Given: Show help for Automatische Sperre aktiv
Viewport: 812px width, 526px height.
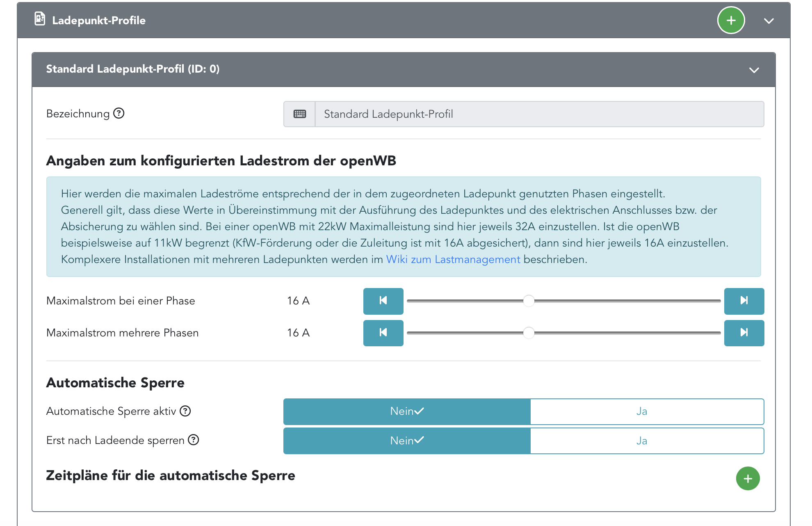Looking at the screenshot, I should (185, 411).
